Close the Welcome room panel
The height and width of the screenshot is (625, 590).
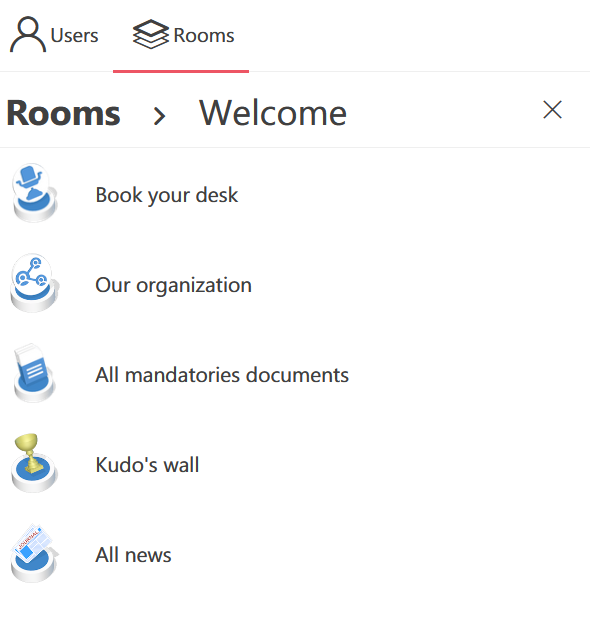click(553, 110)
